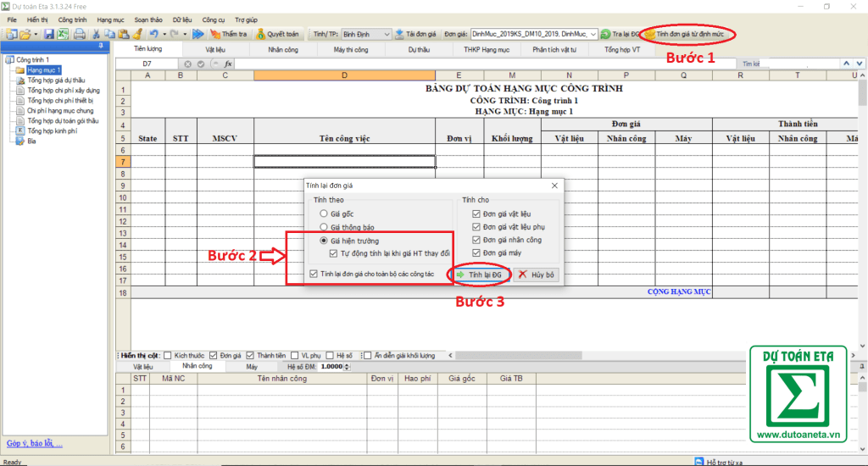Uncheck Đơn giá vật liệu checkbox
Image resolution: width=868 pixels, height=466 pixels.
pos(476,214)
